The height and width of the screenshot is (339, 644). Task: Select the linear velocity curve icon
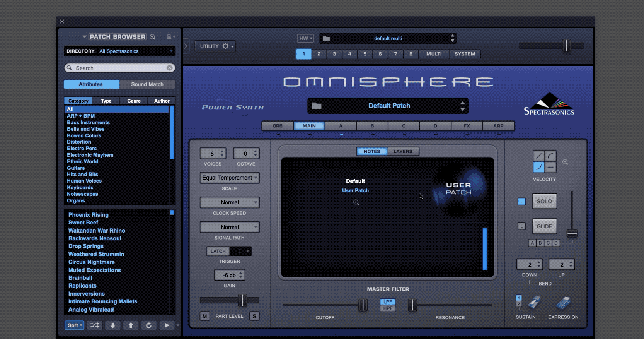pyautogui.click(x=538, y=156)
